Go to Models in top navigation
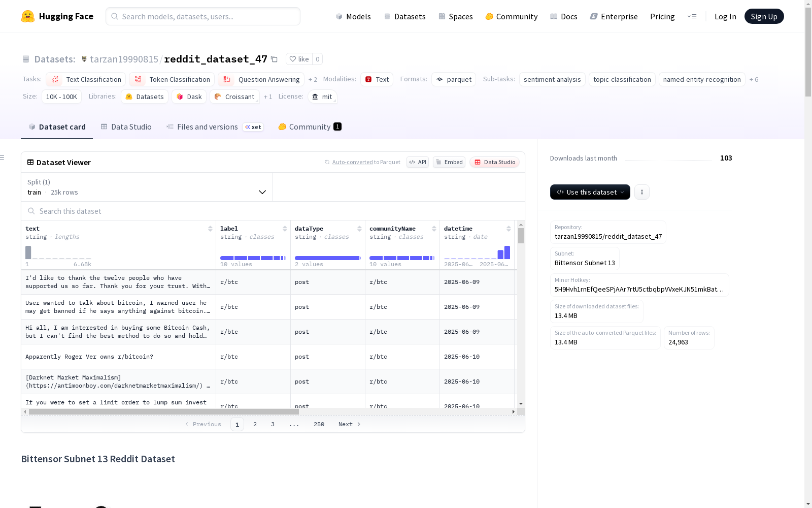Viewport: 812px width, 508px height. click(353, 16)
